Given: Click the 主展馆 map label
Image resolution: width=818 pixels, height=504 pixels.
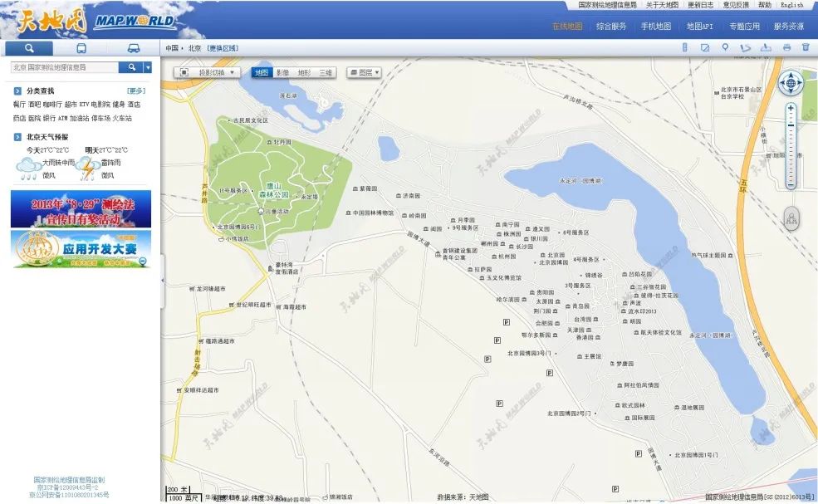Looking at the screenshot, I should 593,356.
